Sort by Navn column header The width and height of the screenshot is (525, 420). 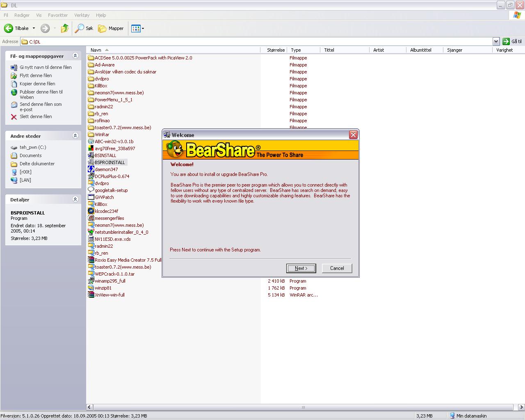click(x=174, y=50)
